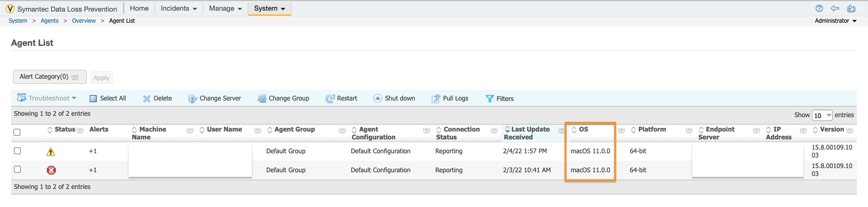The image size is (868, 207).
Task: Sort by Agent Configuration column header
Action: pyautogui.click(x=373, y=133)
